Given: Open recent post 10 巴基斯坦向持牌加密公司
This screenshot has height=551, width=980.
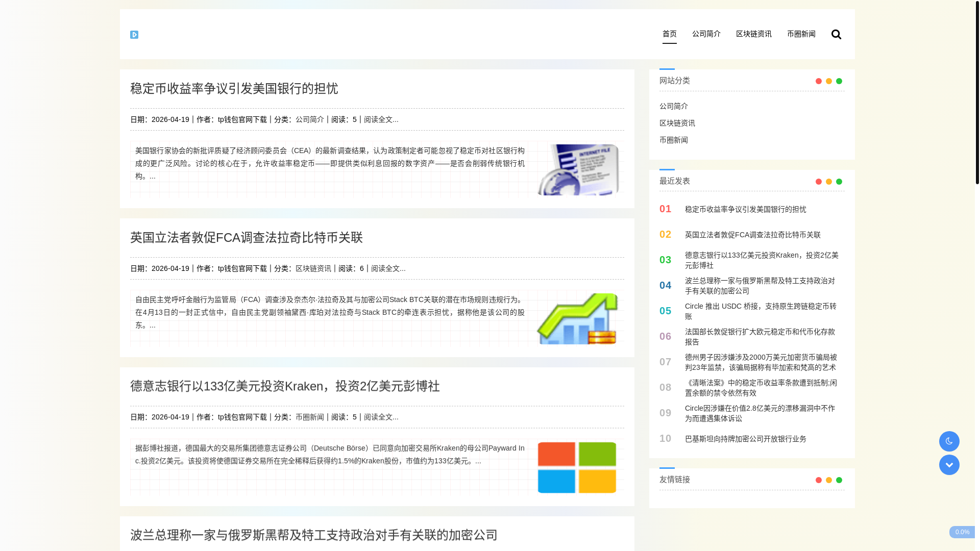Looking at the screenshot, I should pos(746,439).
